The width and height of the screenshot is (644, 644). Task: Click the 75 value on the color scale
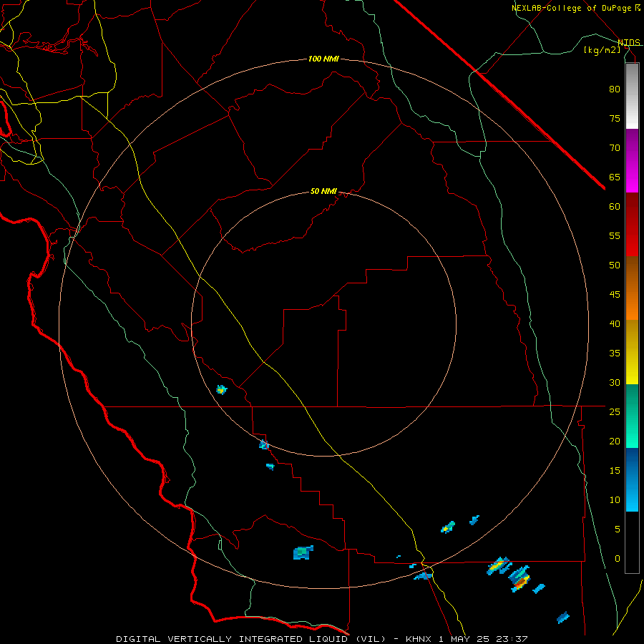(x=615, y=118)
